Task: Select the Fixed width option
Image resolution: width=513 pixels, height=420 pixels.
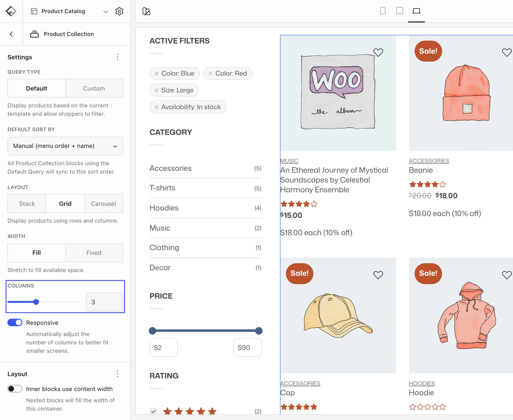Action: (x=94, y=253)
